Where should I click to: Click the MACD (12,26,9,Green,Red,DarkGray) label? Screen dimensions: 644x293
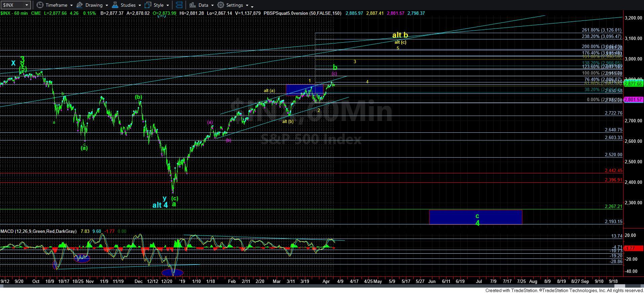point(38,231)
